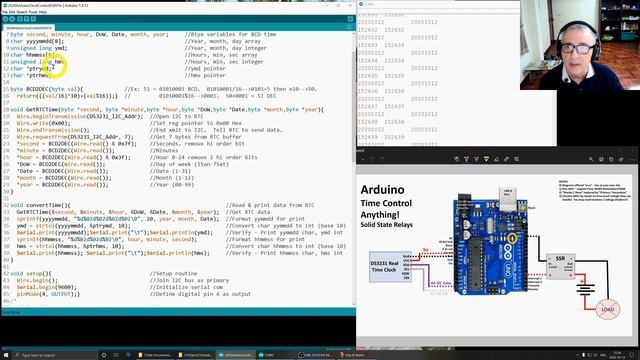Click 'Arduino' title in diagram

[382, 190]
